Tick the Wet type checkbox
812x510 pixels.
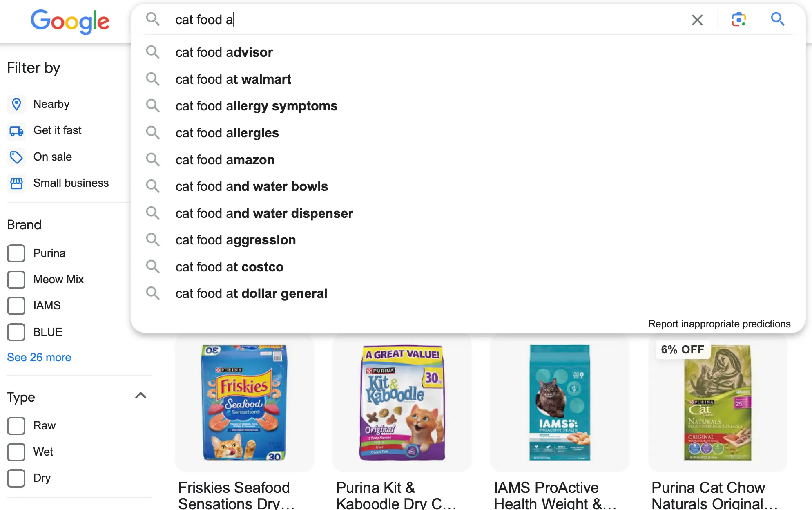point(16,452)
